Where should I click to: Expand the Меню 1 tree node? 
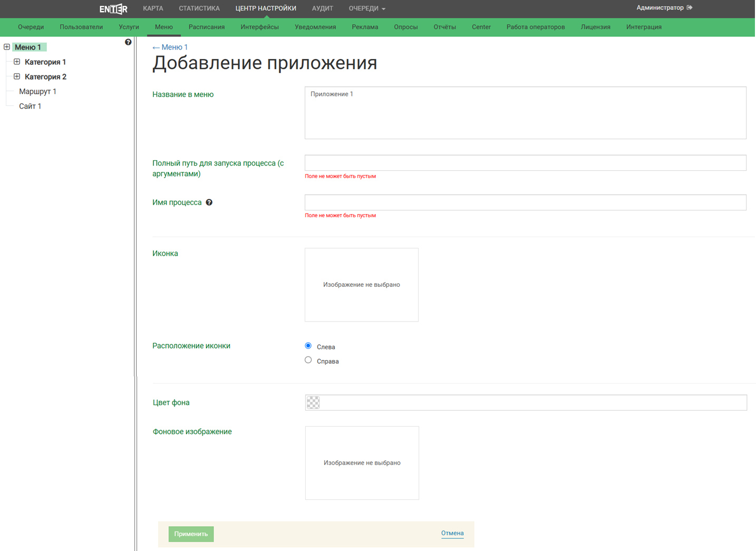coord(7,47)
